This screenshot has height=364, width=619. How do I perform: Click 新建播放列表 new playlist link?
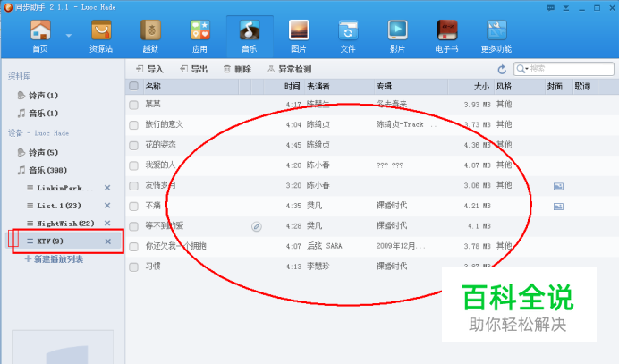coord(54,259)
